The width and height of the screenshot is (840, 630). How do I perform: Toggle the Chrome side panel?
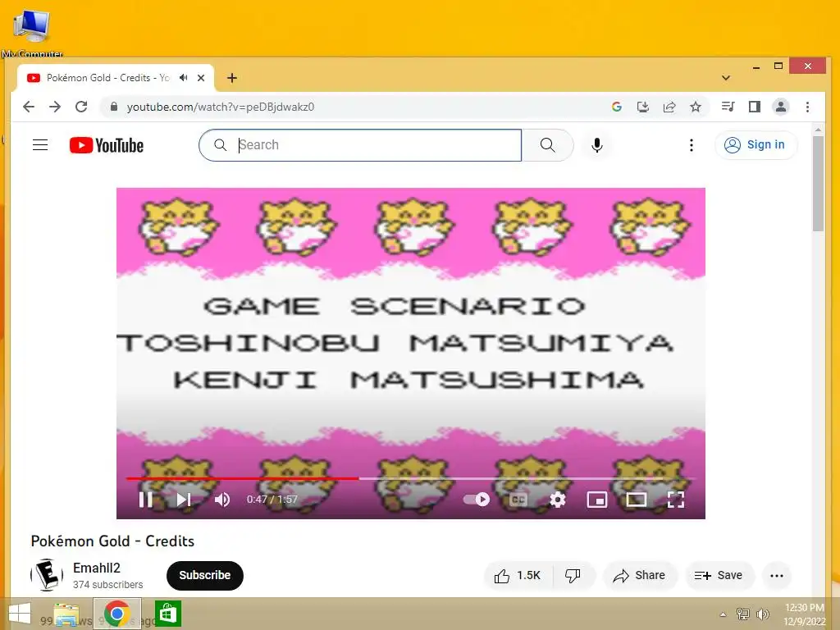tap(755, 107)
